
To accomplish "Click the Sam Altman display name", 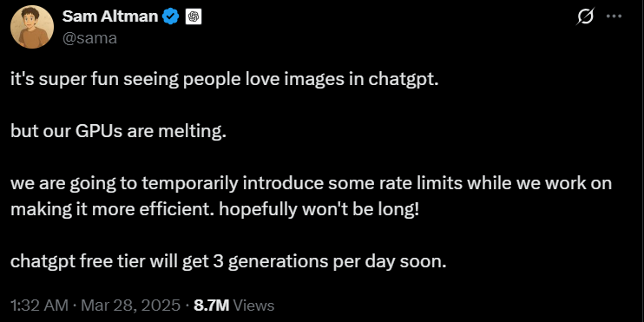I will (x=109, y=16).
